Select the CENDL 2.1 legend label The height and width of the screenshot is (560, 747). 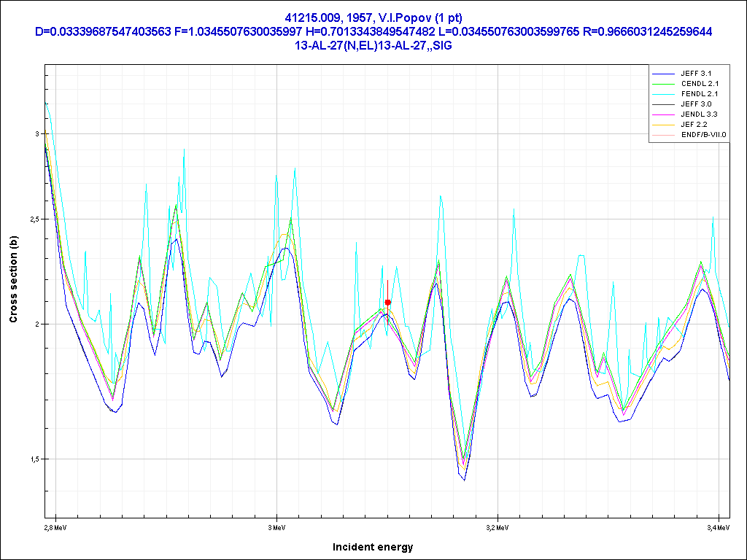[699, 84]
